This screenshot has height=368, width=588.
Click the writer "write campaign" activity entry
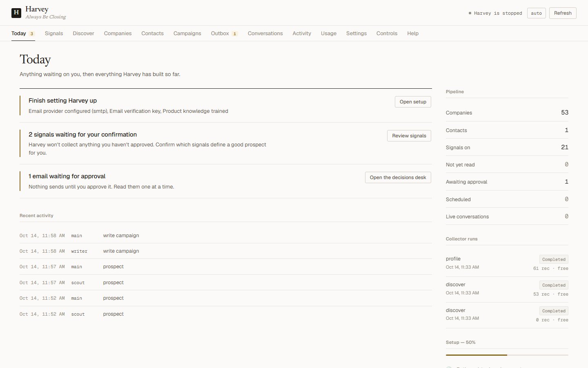(226, 251)
